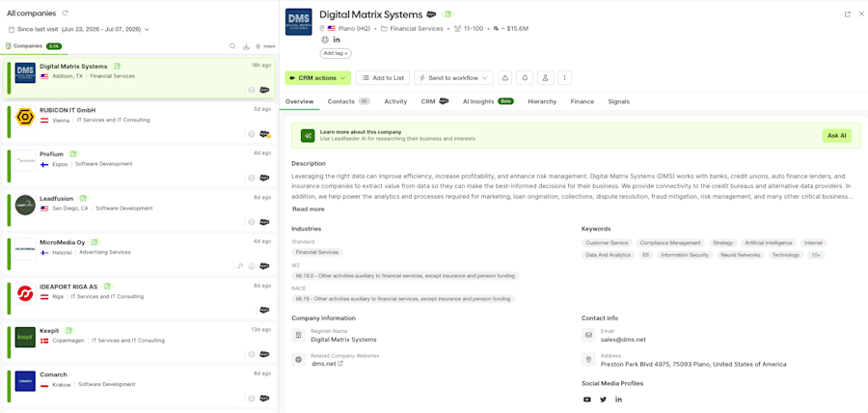Switch to the Hierarchy tab
The height and width of the screenshot is (413, 868).
[x=542, y=101]
